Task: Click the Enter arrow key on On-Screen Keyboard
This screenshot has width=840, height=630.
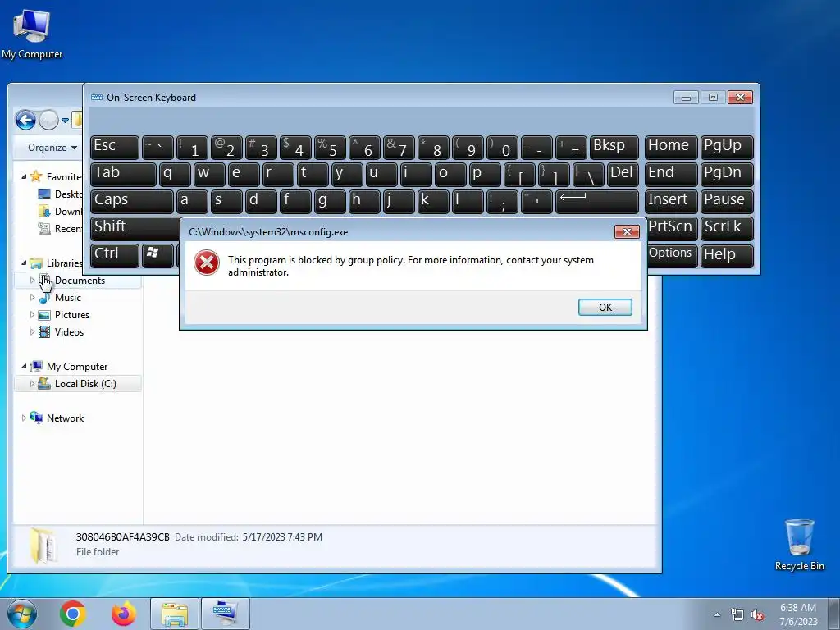Action: point(597,200)
